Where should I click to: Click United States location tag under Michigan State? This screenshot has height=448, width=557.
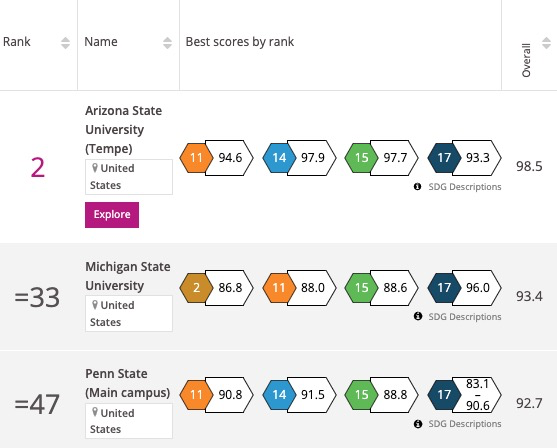(129, 314)
